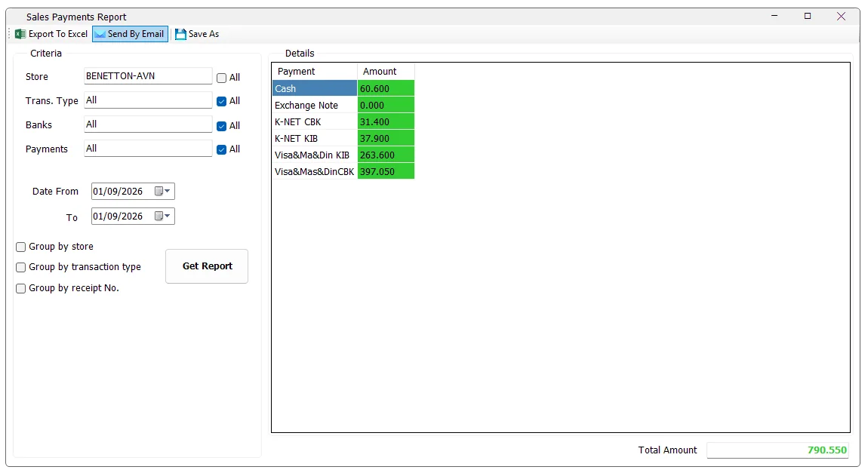The width and height of the screenshot is (868, 476).
Task: Click the 397.050 amount cell
Action: [x=386, y=171]
